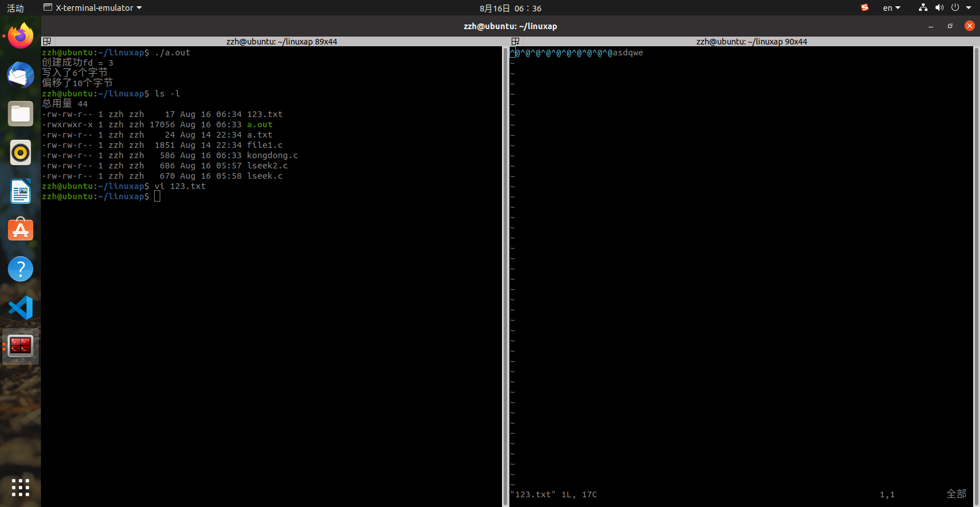
Task: Click the 全部 indicator in vi
Action: [x=956, y=494]
